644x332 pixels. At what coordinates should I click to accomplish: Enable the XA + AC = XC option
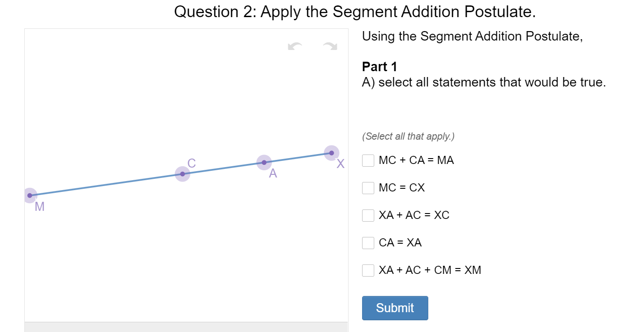[368, 215]
